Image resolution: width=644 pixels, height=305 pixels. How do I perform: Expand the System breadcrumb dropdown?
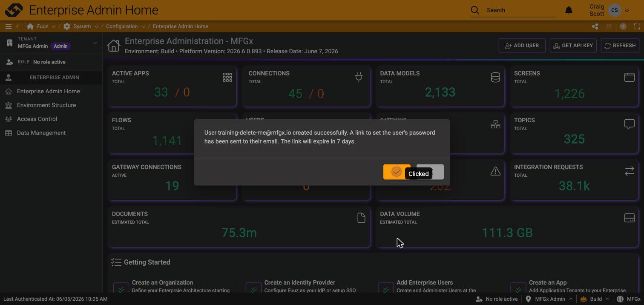click(96, 26)
